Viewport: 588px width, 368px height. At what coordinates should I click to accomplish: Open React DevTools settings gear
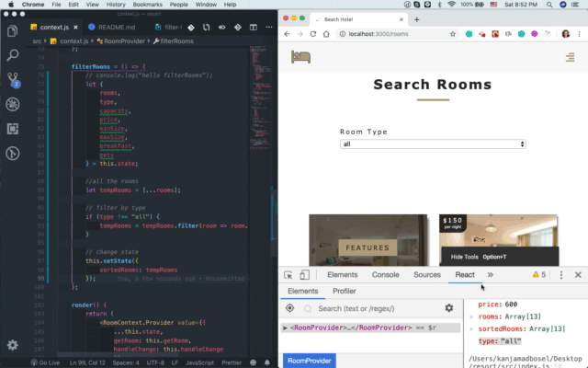click(x=449, y=308)
